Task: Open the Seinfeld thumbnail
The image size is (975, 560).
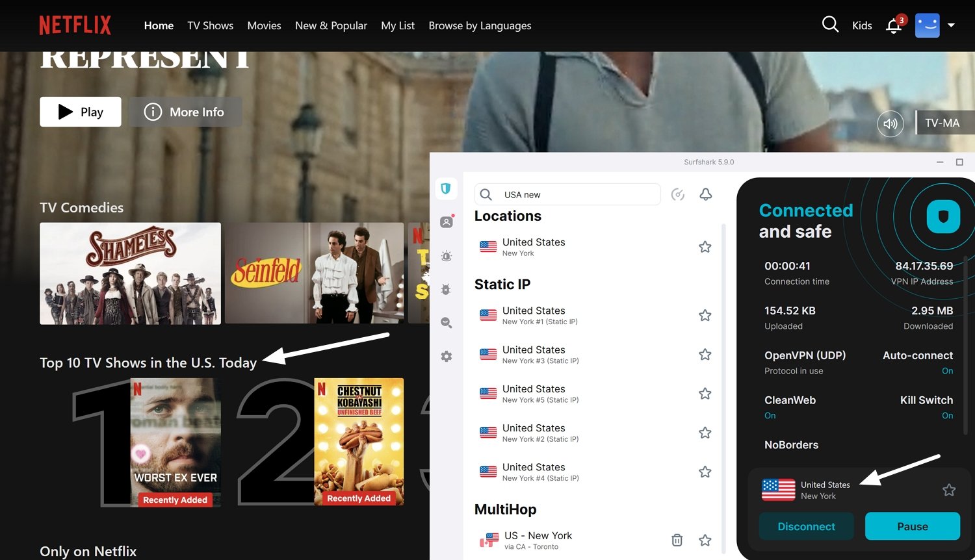Action: click(314, 274)
